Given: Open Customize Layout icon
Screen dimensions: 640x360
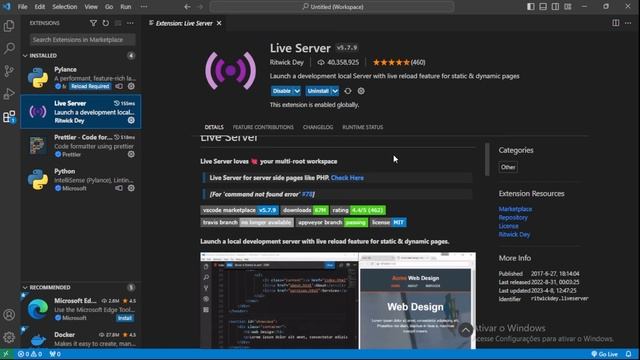Looking at the screenshot, I should coord(568,7).
